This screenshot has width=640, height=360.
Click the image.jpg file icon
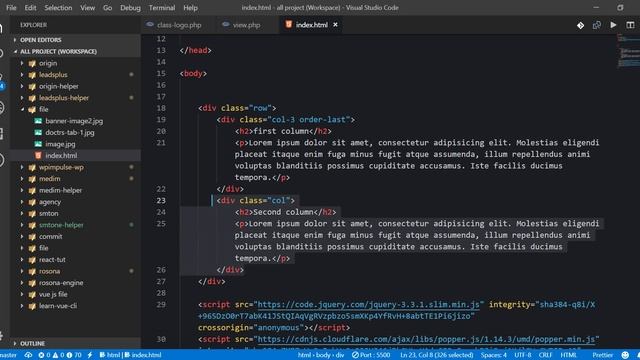click(38, 144)
